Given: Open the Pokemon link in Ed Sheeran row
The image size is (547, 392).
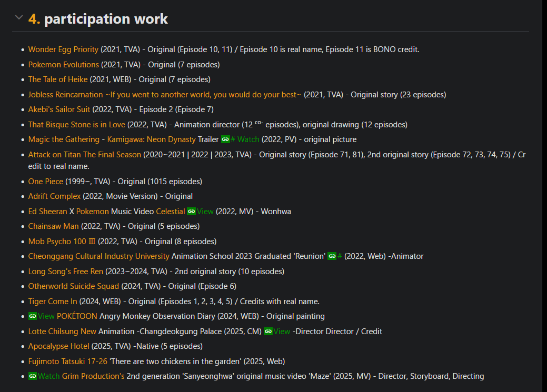Looking at the screenshot, I should [x=93, y=212].
